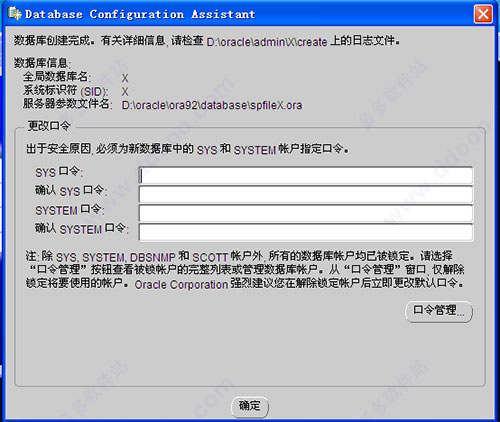
Task: Close the Database Configuration Assistant window
Action: [483, 14]
